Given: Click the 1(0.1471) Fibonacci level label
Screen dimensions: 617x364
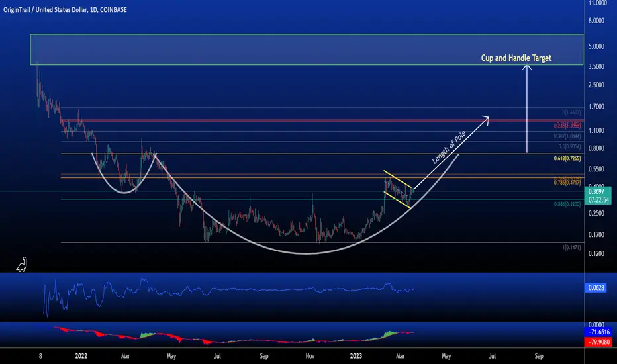Looking at the screenshot, I should click(571, 248).
